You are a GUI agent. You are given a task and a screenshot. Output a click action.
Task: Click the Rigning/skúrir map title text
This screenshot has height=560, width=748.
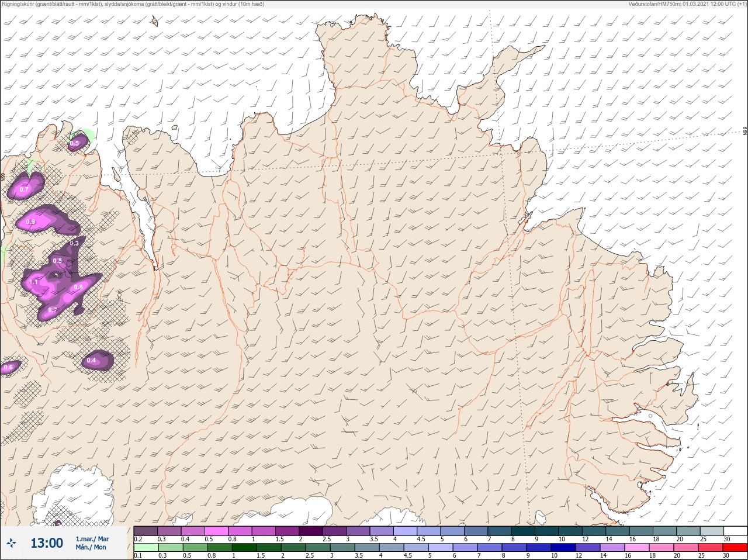tap(133, 4)
